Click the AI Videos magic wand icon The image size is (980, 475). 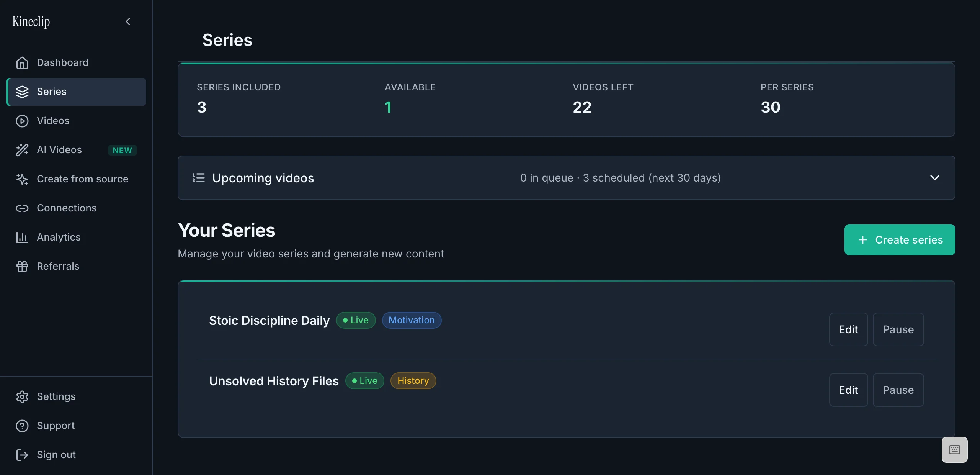[22, 150]
